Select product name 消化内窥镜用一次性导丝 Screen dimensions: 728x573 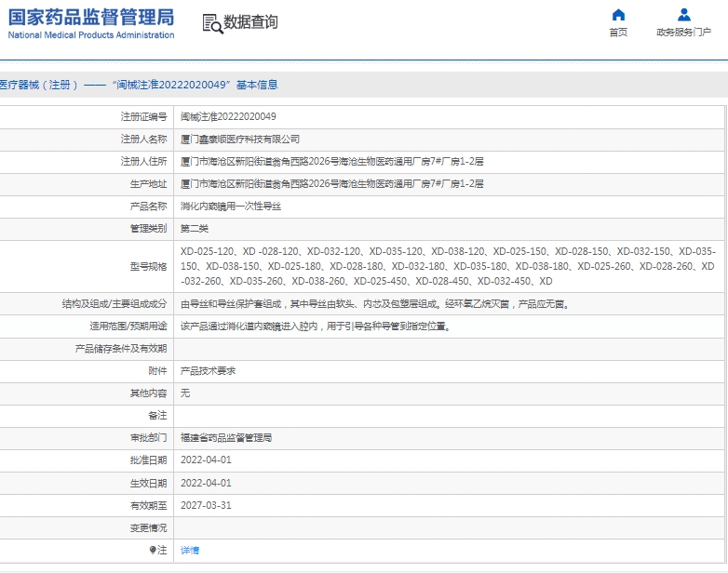tap(231, 206)
